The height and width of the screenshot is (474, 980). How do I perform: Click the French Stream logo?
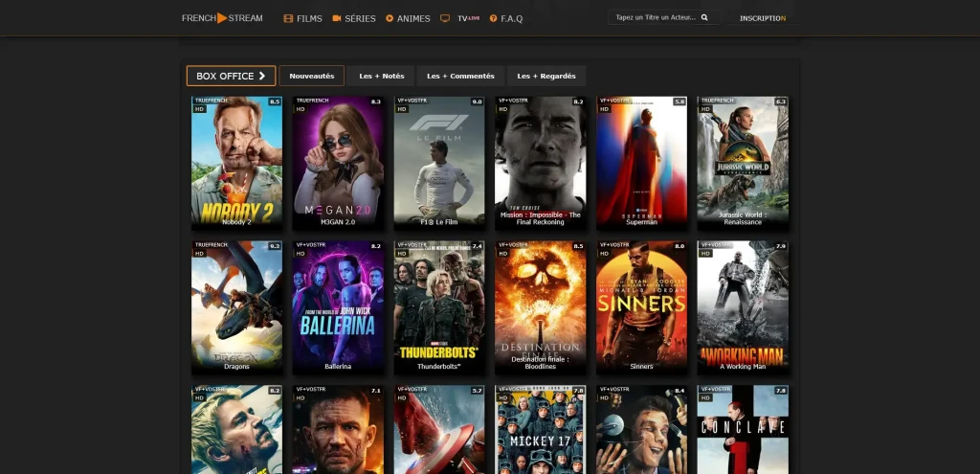(222, 18)
